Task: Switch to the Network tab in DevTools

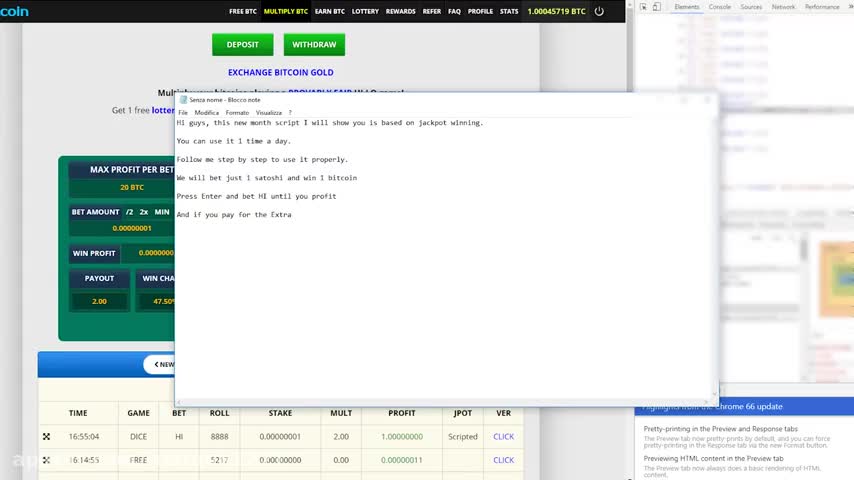Action: click(x=783, y=7)
